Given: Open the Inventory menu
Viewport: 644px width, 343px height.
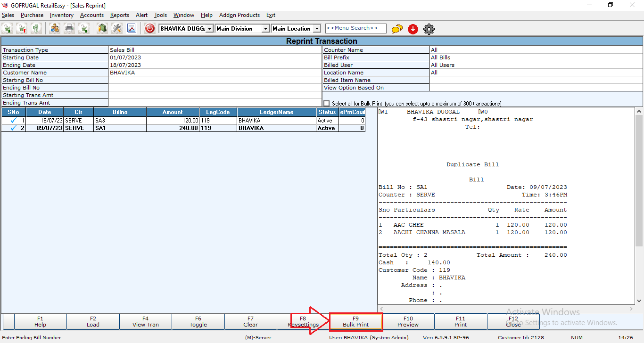Looking at the screenshot, I should (x=61, y=15).
